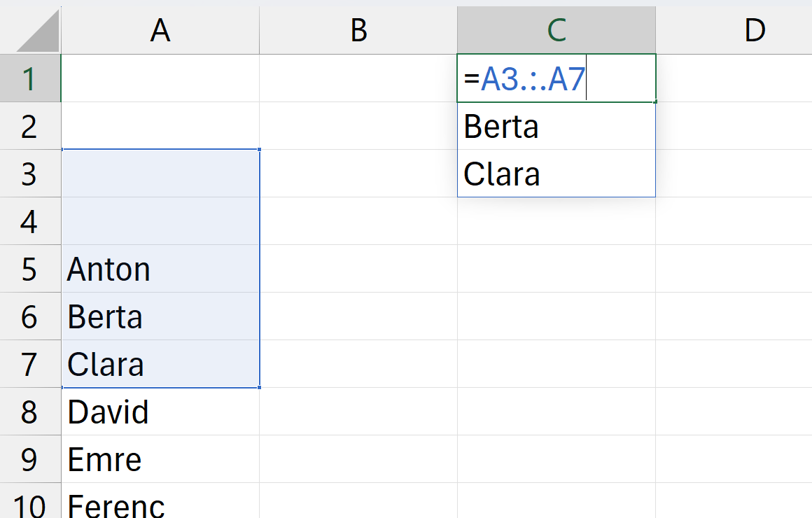Click the row 5 header
This screenshot has width=812, height=518.
(29, 269)
